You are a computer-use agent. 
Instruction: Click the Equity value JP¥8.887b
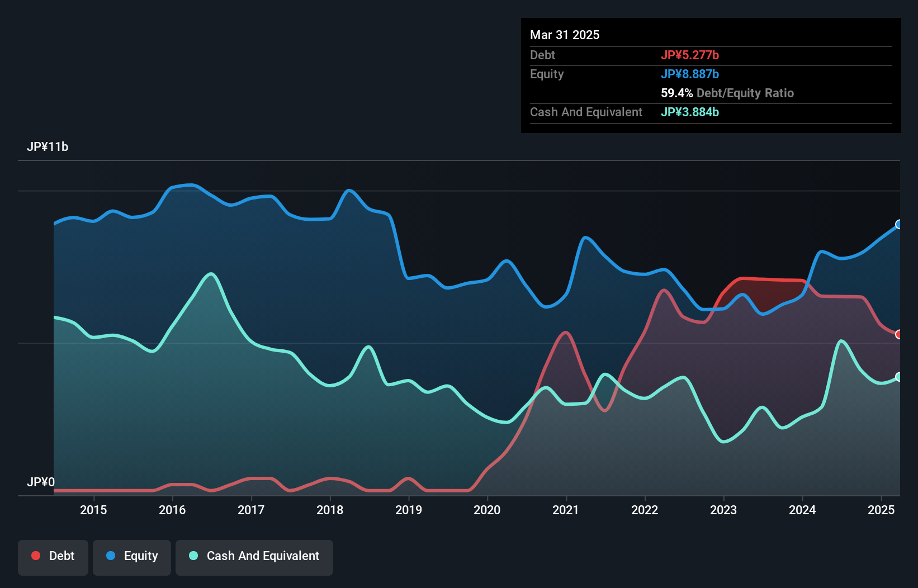[x=690, y=74]
